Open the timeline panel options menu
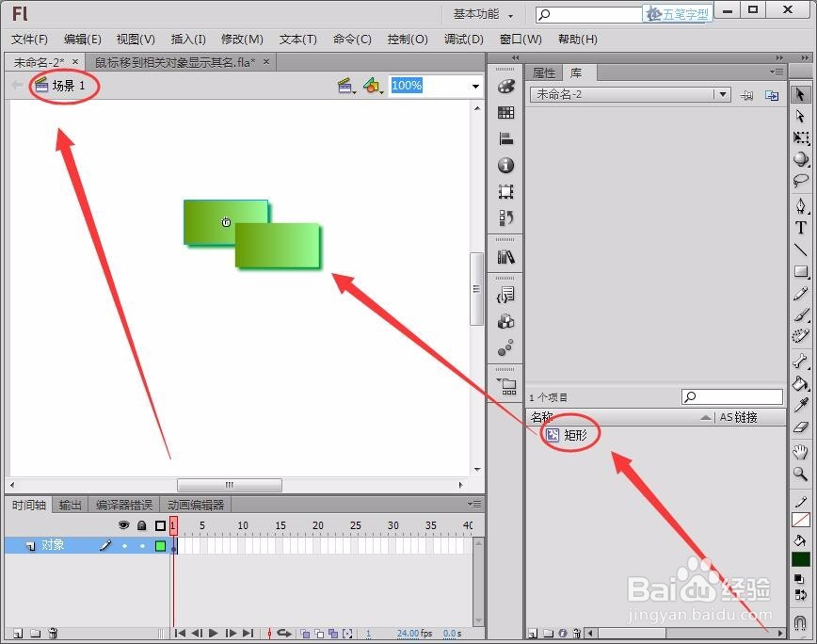 pos(474,504)
